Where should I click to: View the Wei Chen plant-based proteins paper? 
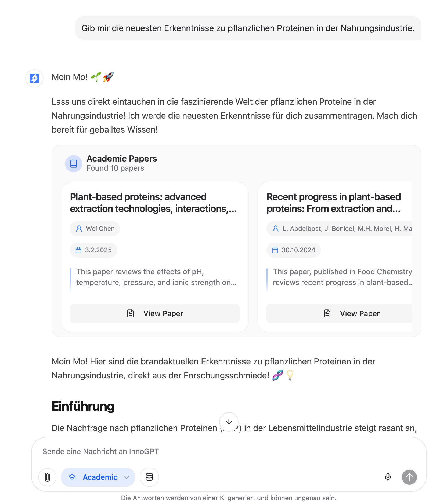pos(155,313)
